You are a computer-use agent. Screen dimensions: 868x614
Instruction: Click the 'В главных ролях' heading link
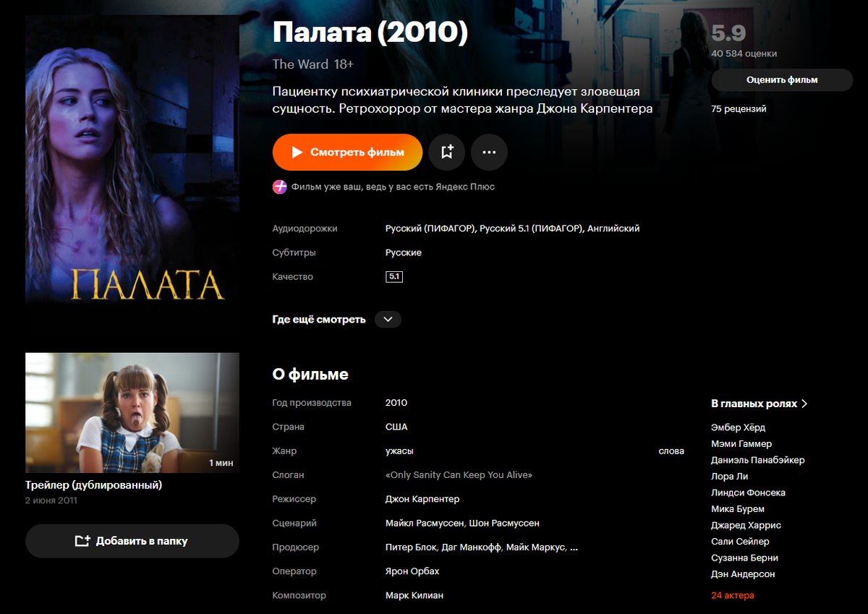(754, 404)
